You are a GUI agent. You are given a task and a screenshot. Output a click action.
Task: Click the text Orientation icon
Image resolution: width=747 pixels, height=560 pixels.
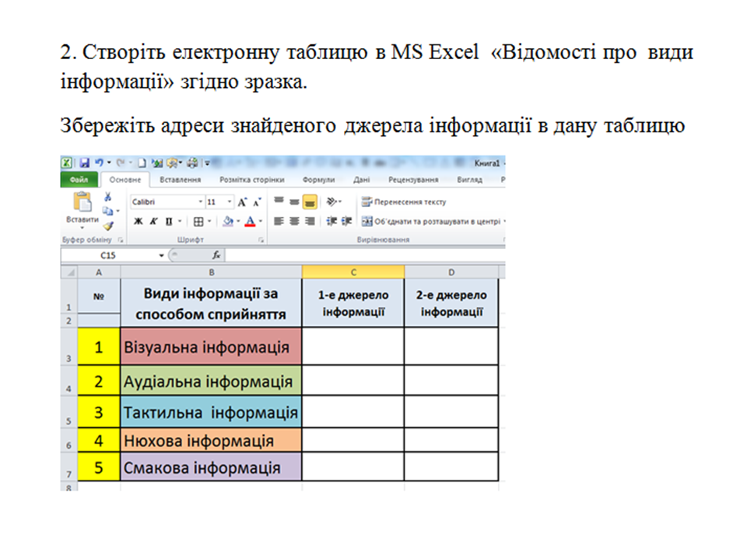(x=332, y=201)
